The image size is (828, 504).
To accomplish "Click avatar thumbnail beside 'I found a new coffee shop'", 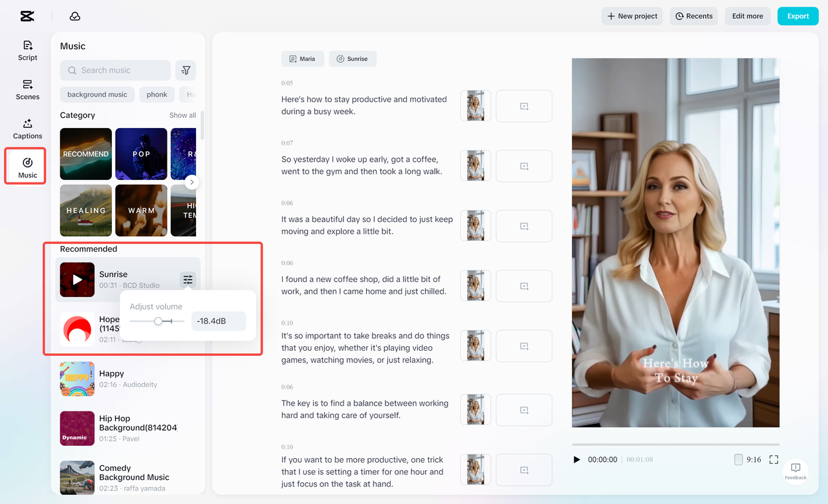I will 475,285.
